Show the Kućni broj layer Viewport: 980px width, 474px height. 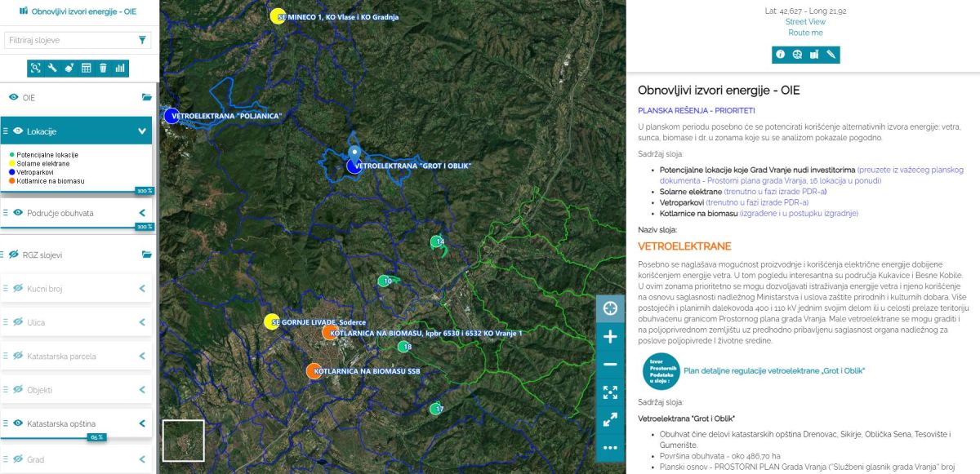[x=18, y=289]
